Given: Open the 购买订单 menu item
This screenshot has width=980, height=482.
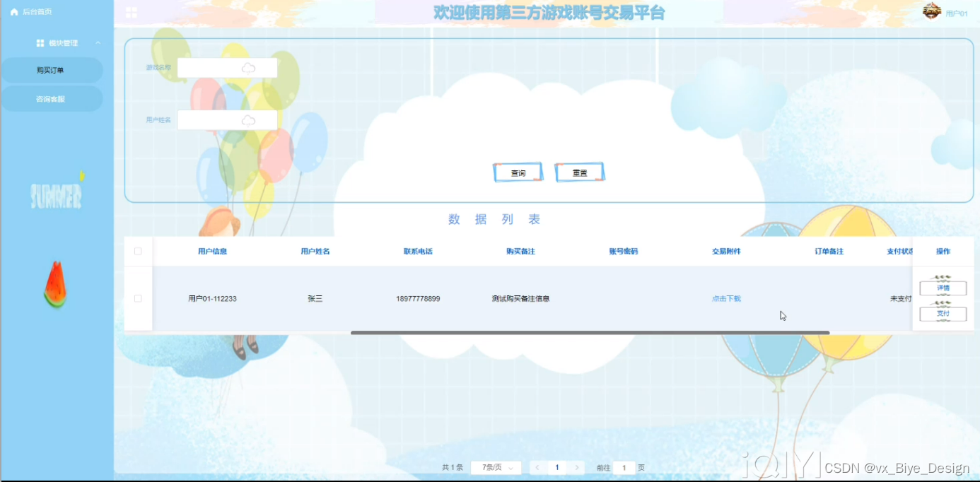Looking at the screenshot, I should 52,70.
